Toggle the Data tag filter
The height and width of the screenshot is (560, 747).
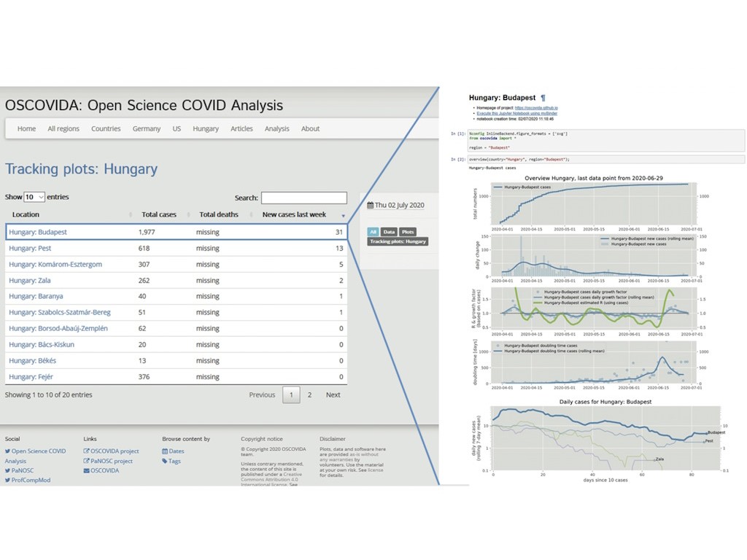click(389, 232)
